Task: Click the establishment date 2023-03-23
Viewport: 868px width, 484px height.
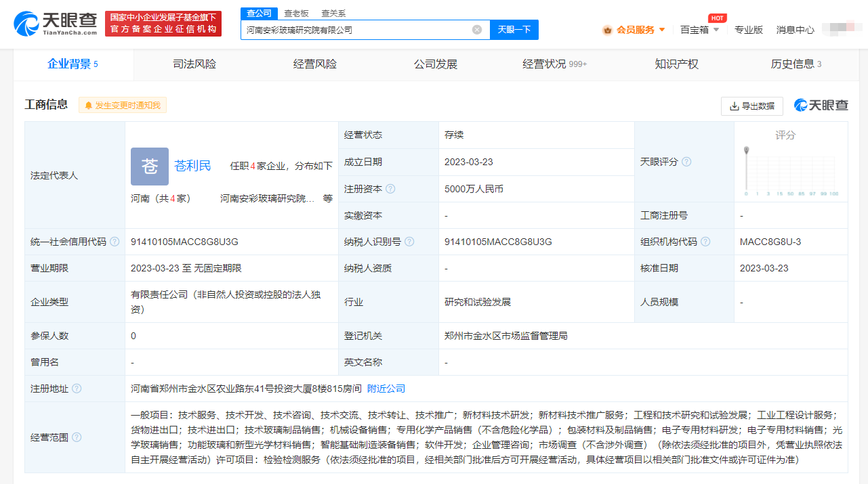Action: 469,162
